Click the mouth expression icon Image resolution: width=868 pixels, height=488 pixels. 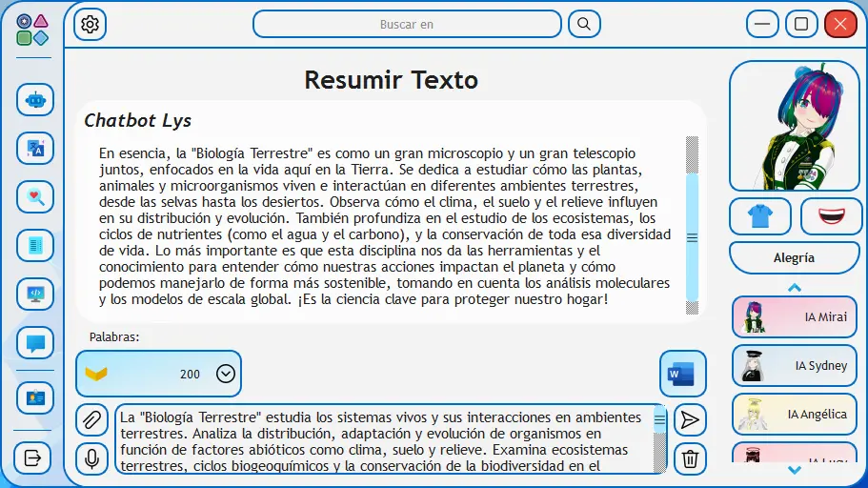(x=831, y=216)
